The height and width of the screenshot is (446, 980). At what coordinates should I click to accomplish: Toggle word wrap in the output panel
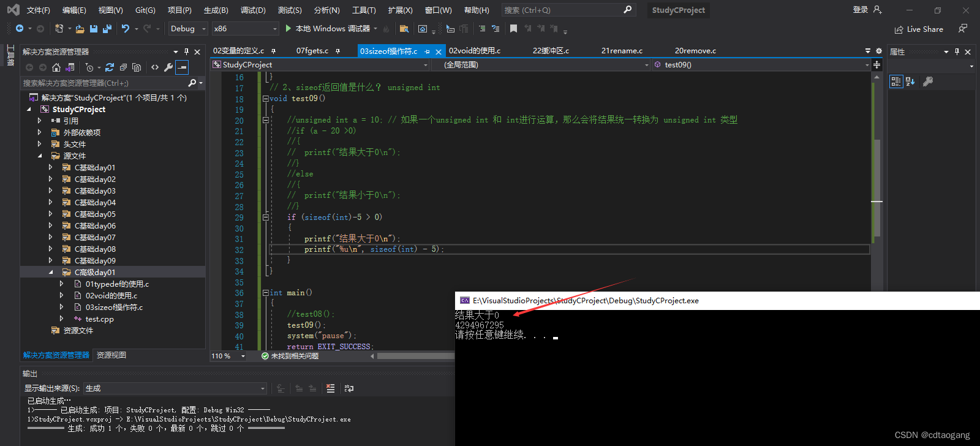(349, 388)
